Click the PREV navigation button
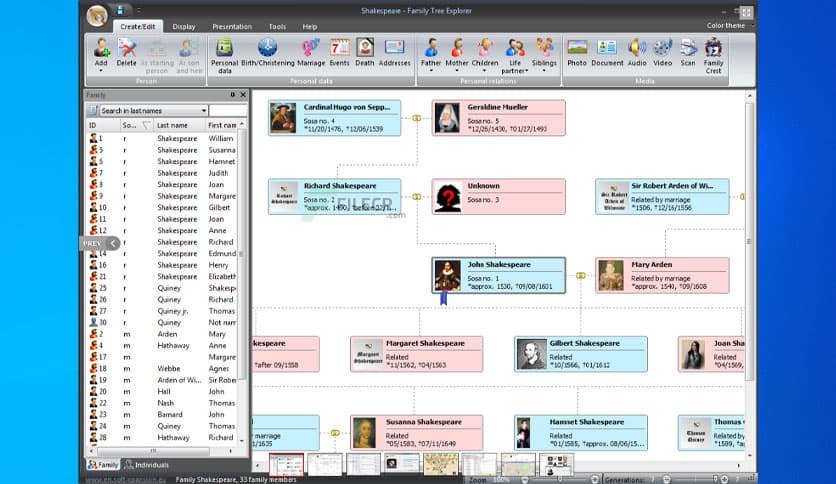Image resolution: width=836 pixels, height=484 pixels. [x=100, y=243]
